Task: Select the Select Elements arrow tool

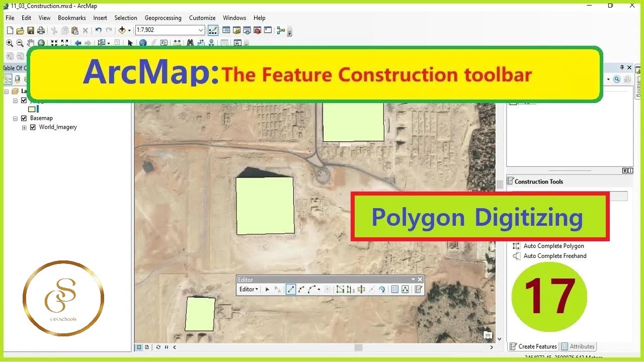Action: pos(130,43)
